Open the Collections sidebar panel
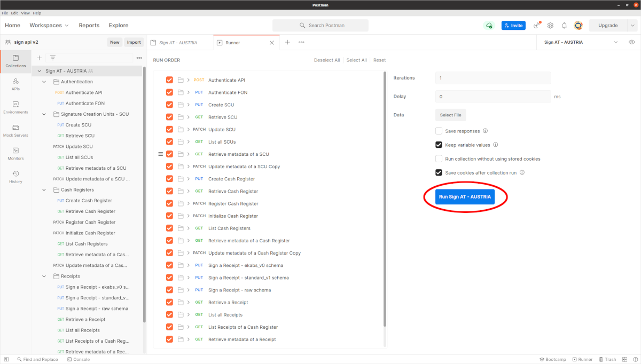This screenshot has height=364, width=641. pos(15,61)
